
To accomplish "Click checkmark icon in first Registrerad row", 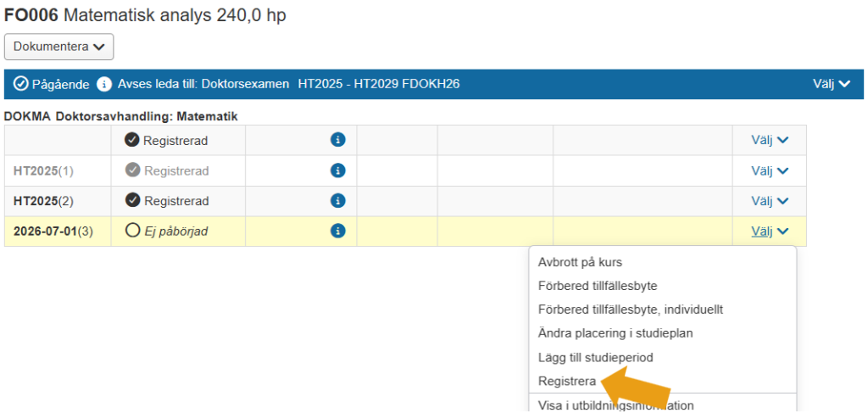I will (x=132, y=140).
